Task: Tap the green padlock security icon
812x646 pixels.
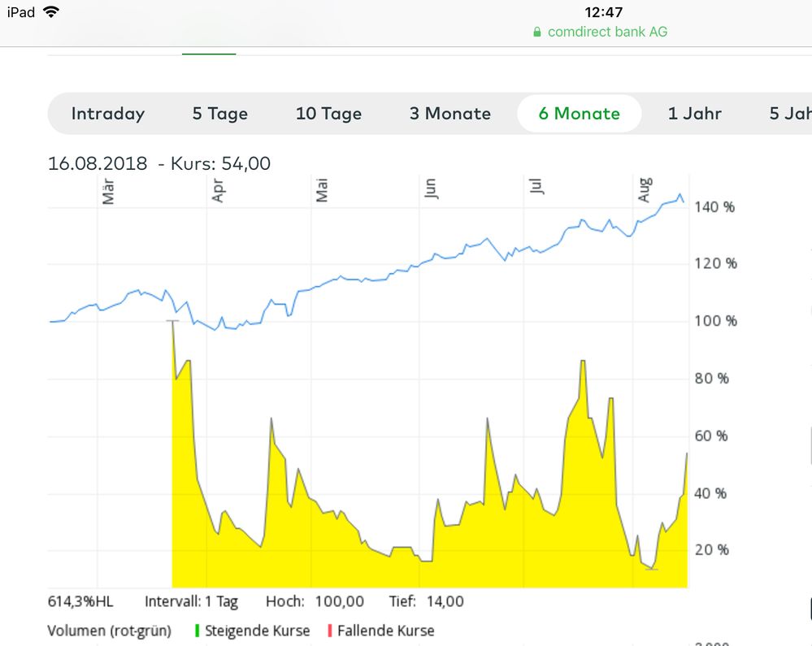Action: tap(536, 33)
